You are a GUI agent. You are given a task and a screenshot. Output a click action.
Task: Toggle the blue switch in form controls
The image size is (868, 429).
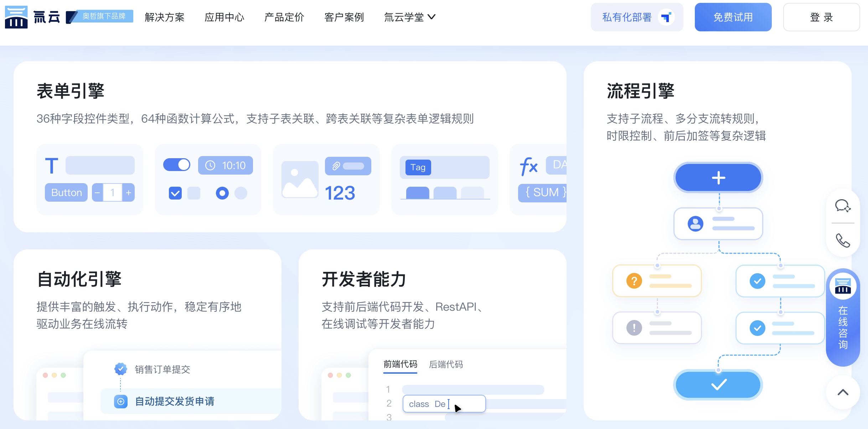(177, 165)
